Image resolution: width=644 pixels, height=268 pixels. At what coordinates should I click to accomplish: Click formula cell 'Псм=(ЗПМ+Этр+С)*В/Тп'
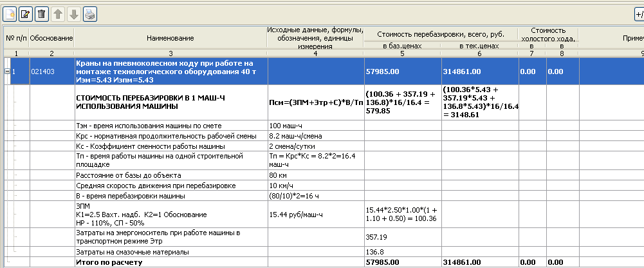(x=316, y=103)
